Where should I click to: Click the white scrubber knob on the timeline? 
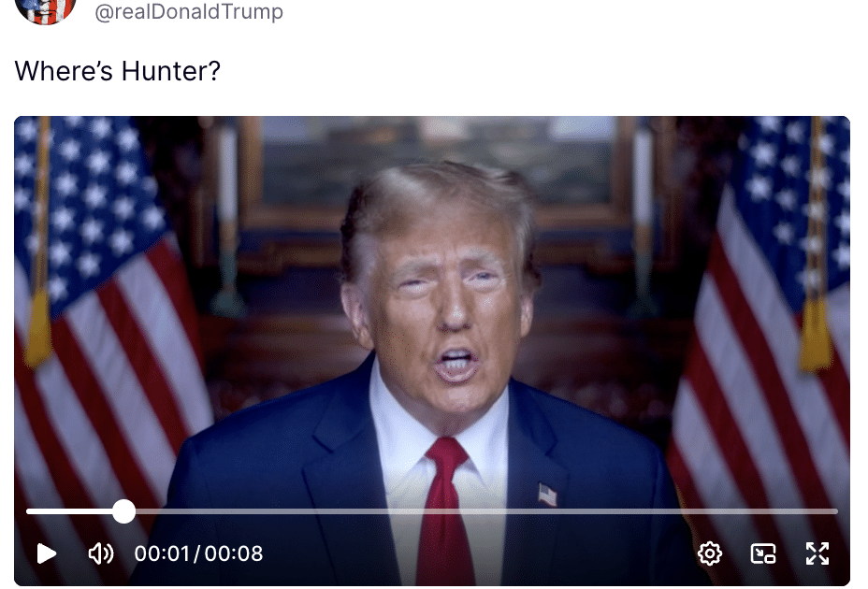[124, 511]
